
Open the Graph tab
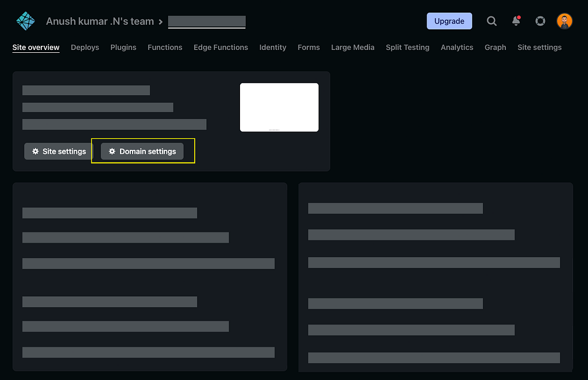click(x=496, y=47)
